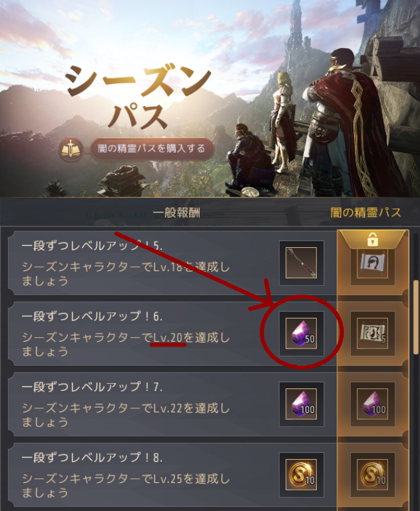Select the 50 purple crystal reward icon
This screenshot has height=511, width=420.
[x=301, y=333]
